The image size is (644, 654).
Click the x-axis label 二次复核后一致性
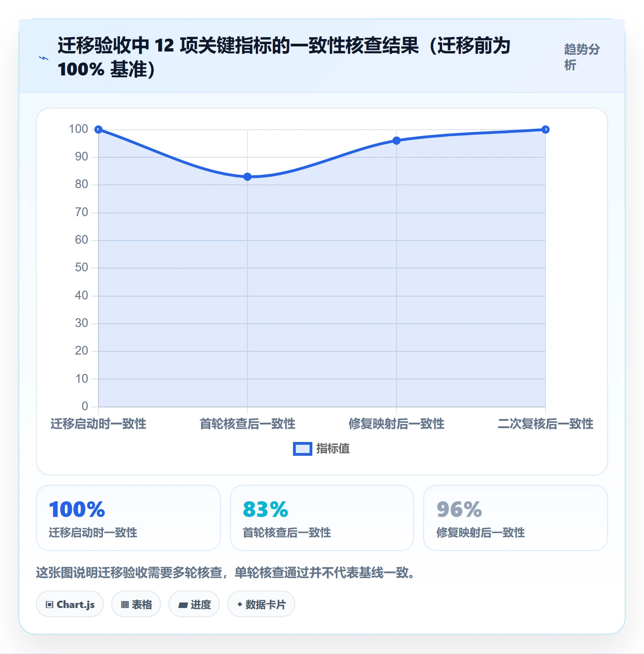pyautogui.click(x=546, y=424)
